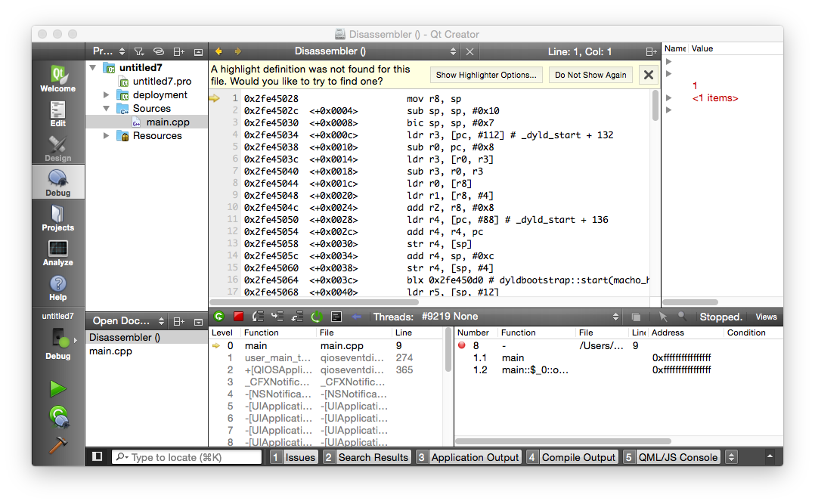Click the breakpoints view horizontal scrollbar

[x=563, y=441]
